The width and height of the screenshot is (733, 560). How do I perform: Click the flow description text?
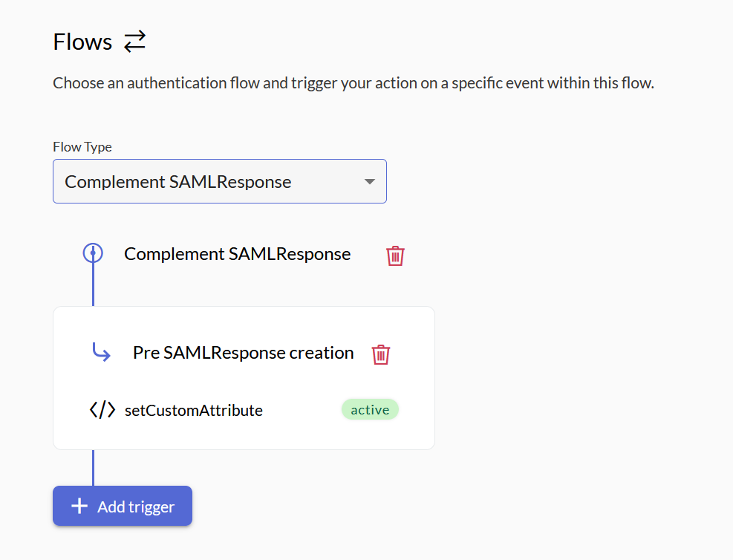pos(353,83)
